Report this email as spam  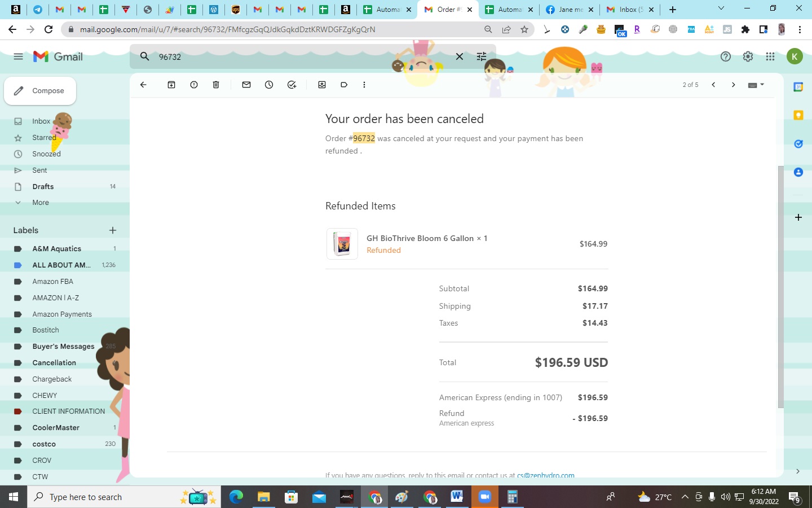194,85
